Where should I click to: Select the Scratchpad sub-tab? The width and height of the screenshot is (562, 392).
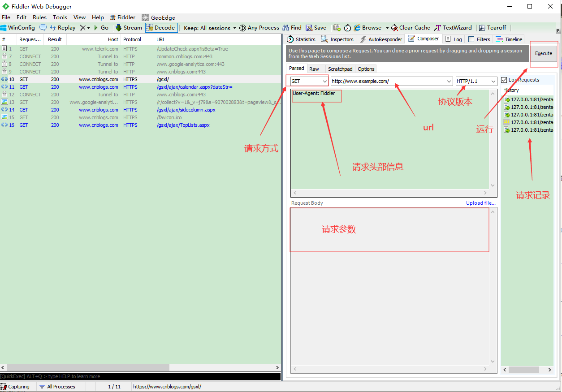pos(340,69)
